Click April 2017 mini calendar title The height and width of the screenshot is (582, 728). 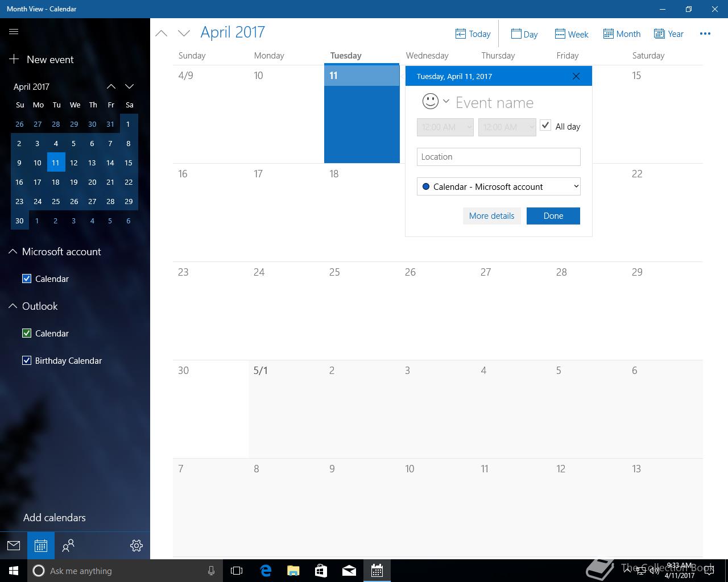click(x=31, y=87)
